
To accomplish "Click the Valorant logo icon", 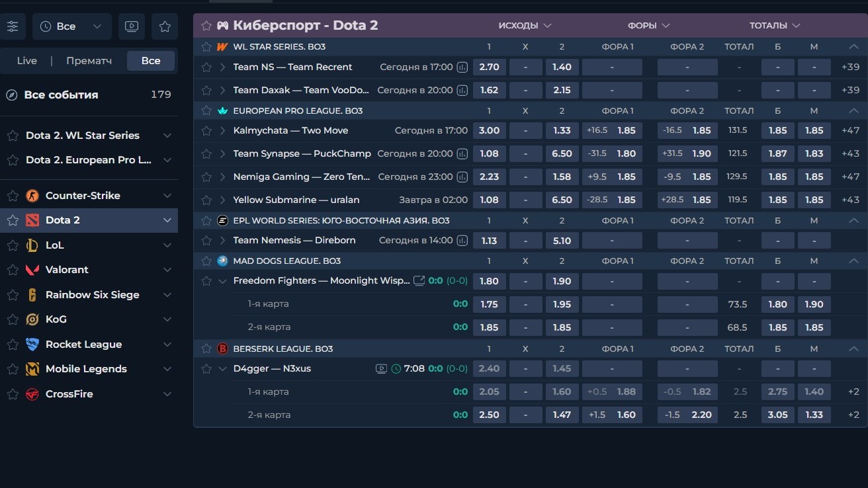I will 32,270.
